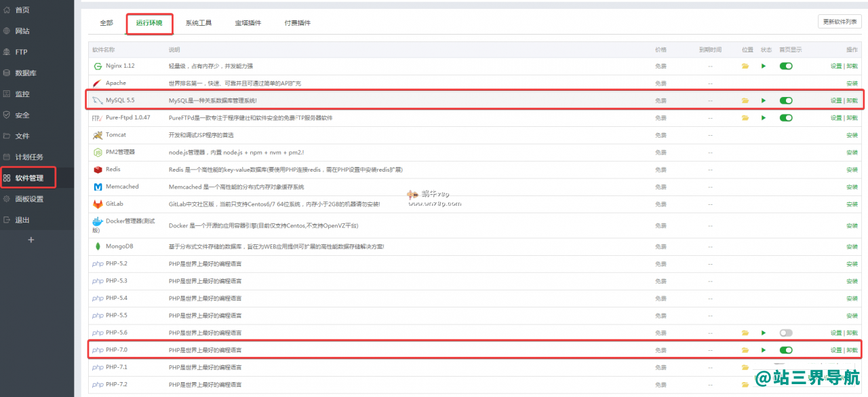The width and height of the screenshot is (868, 397).
Task: Click the PHP-7.0 green play status icon
Action: pos(764,350)
